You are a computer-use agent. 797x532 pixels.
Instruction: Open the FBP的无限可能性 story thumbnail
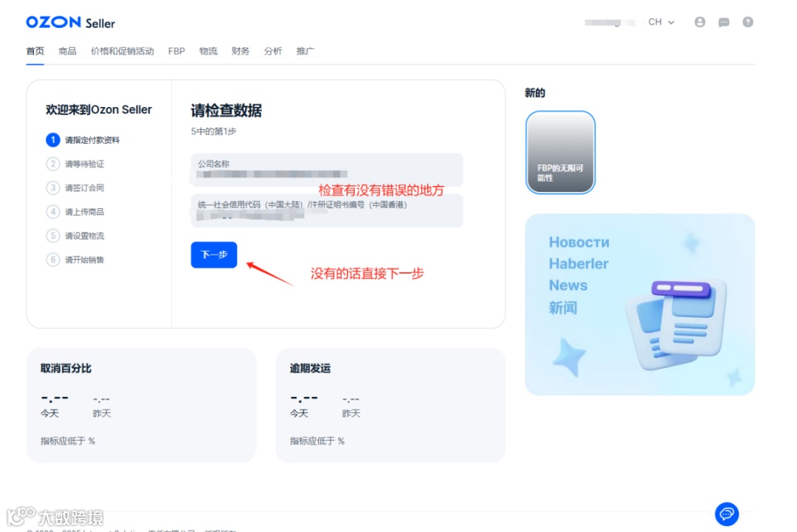(560, 153)
